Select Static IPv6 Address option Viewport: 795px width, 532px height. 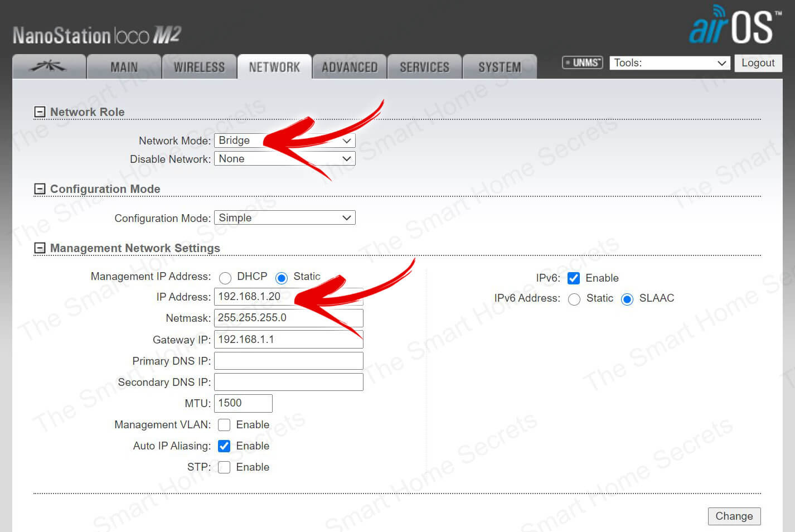click(574, 299)
